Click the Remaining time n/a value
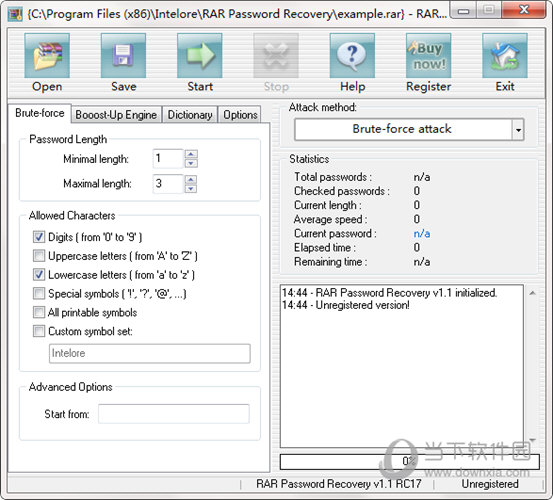 [x=422, y=262]
